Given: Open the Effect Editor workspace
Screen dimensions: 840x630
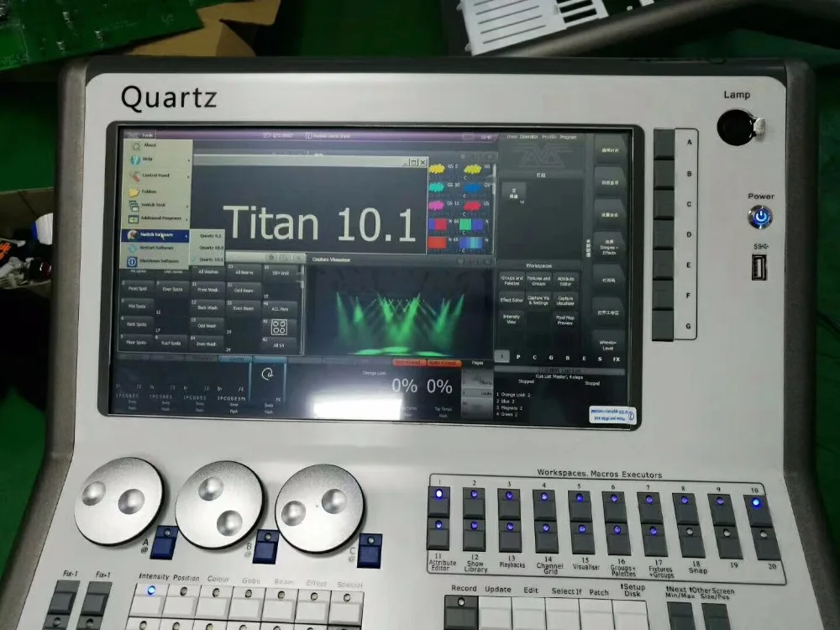Looking at the screenshot, I should [x=512, y=300].
